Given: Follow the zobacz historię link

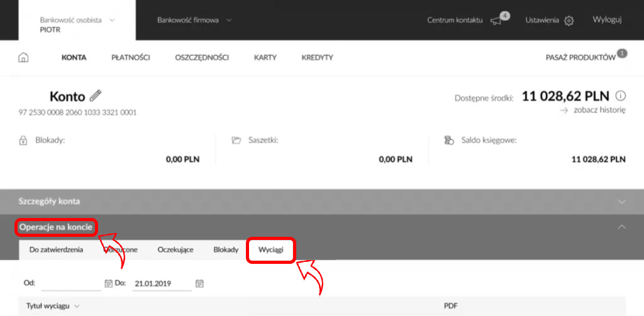Looking at the screenshot, I should click(x=598, y=110).
